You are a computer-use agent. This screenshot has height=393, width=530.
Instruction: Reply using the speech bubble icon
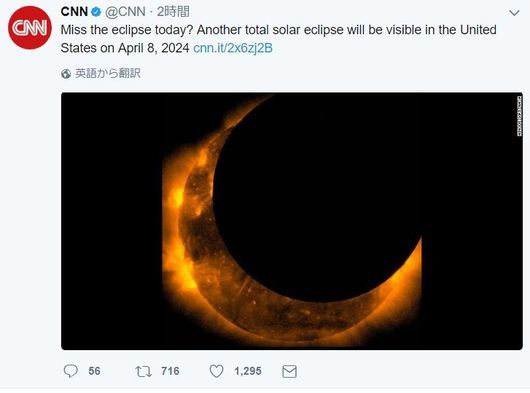click(x=71, y=371)
